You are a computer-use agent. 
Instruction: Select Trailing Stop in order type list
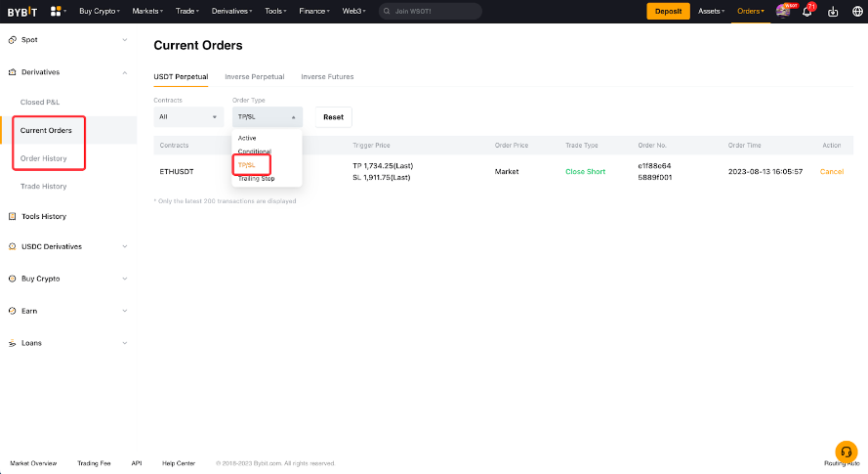click(256, 179)
